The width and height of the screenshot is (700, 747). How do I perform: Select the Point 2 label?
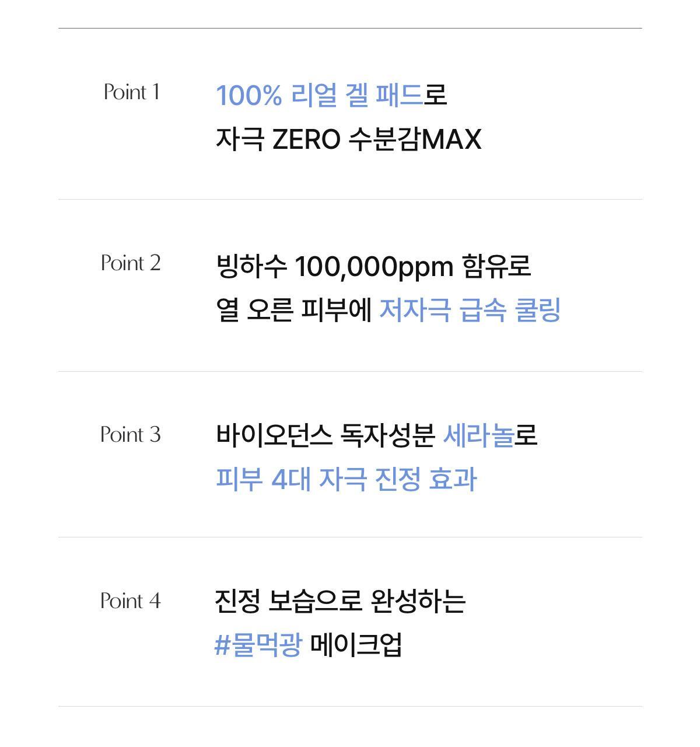click(131, 263)
